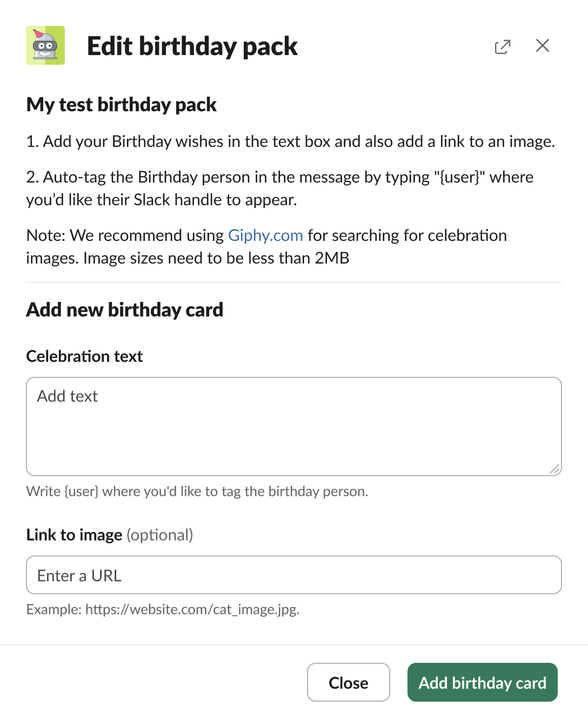
Task: Click the Link to image (optional) label
Action: [110, 535]
